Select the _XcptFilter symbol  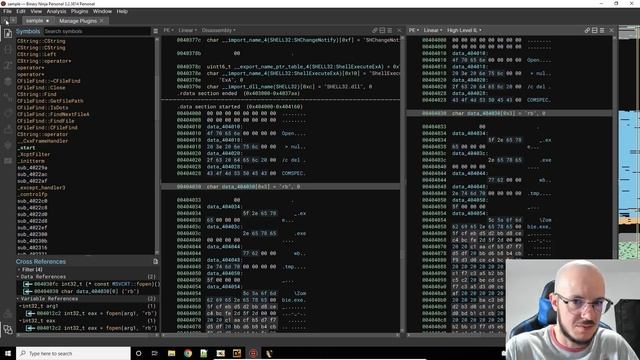point(33,154)
